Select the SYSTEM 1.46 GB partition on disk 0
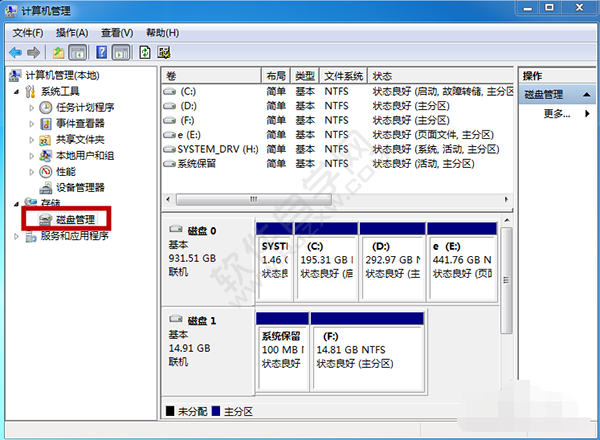 274,262
